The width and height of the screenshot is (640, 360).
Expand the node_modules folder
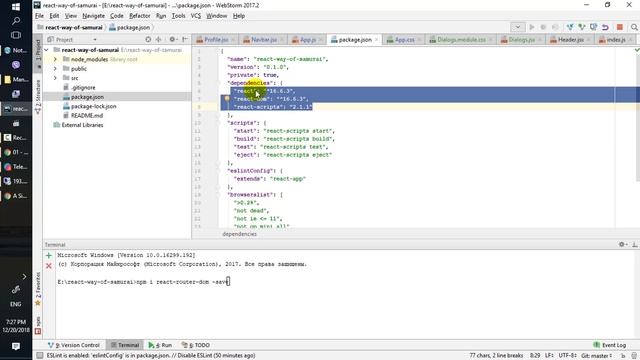[x=55, y=59]
